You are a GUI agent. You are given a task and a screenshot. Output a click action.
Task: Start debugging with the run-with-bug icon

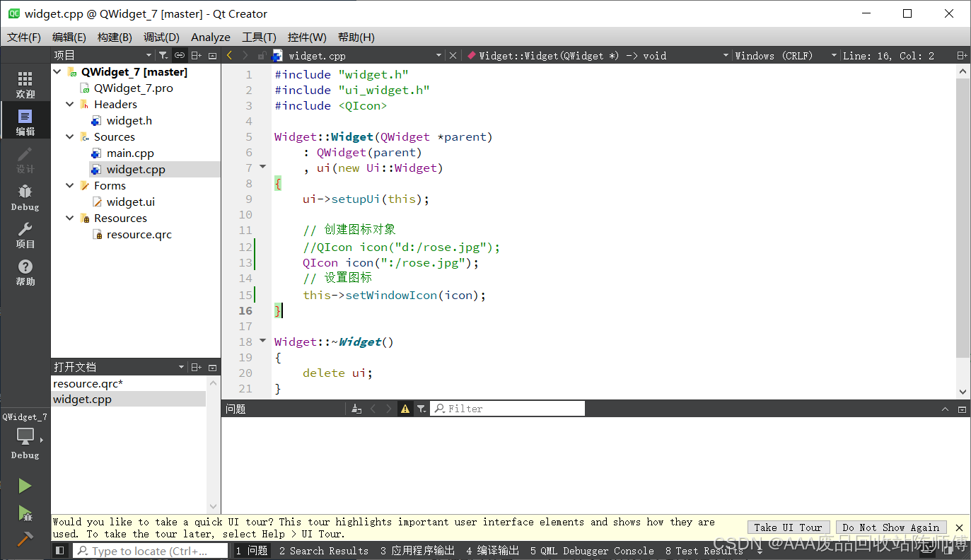coord(25,513)
